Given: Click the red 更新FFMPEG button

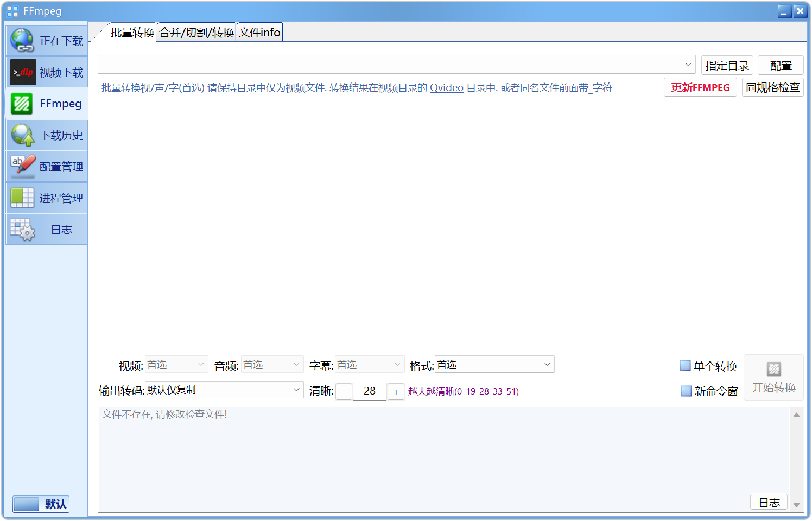Looking at the screenshot, I should pyautogui.click(x=700, y=87).
